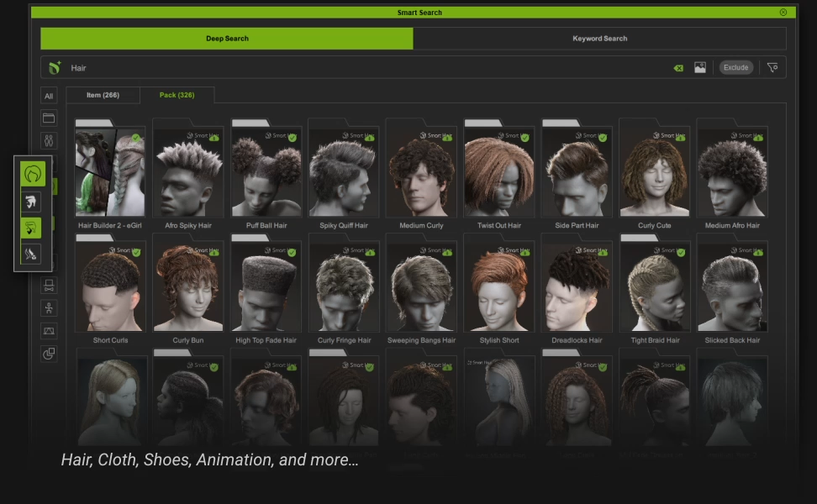
Task: Switch to the Keyword Search tab
Action: coord(599,38)
